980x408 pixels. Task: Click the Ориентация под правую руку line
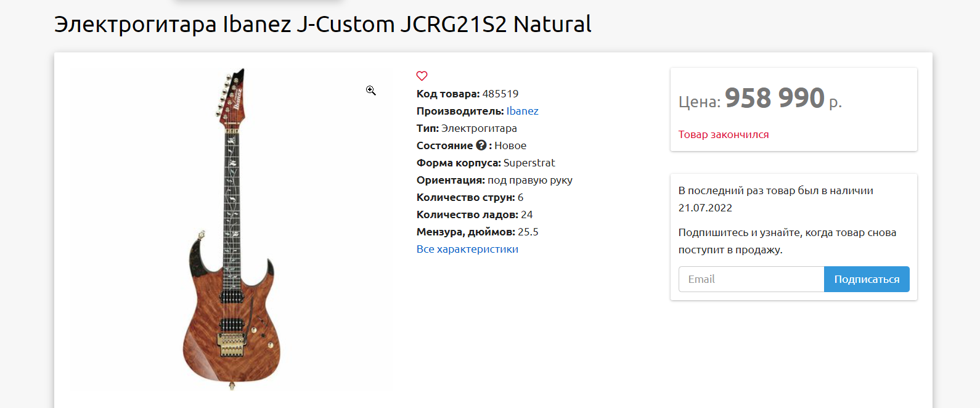coord(494,180)
